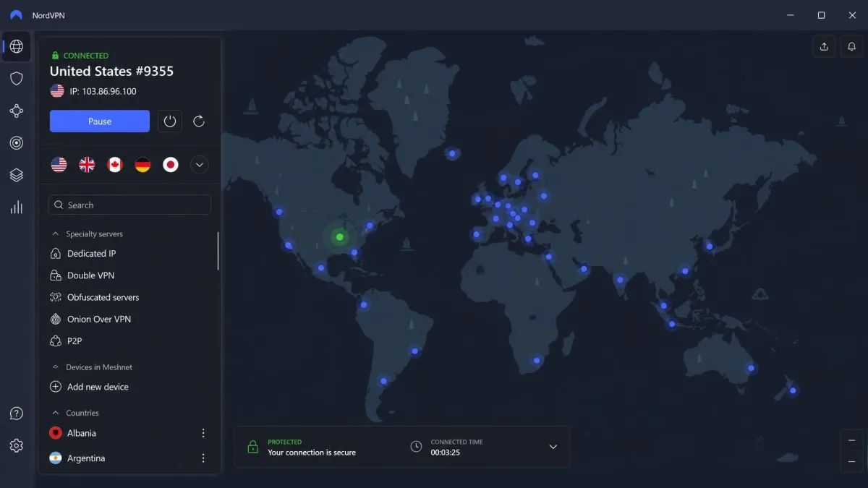The height and width of the screenshot is (488, 868).
Task: Open Dark Web Monitor target icon
Action: point(17,142)
